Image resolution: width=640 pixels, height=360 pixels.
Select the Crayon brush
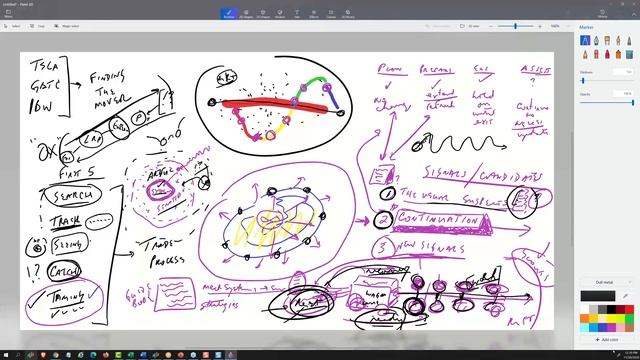click(607, 54)
